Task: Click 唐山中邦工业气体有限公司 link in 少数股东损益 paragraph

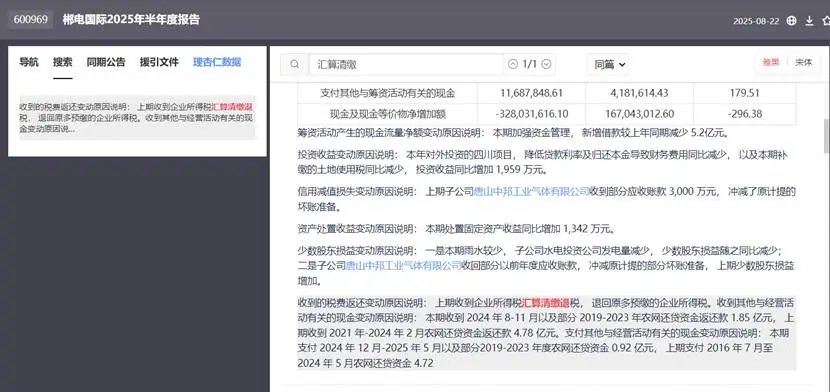Action: (403, 266)
